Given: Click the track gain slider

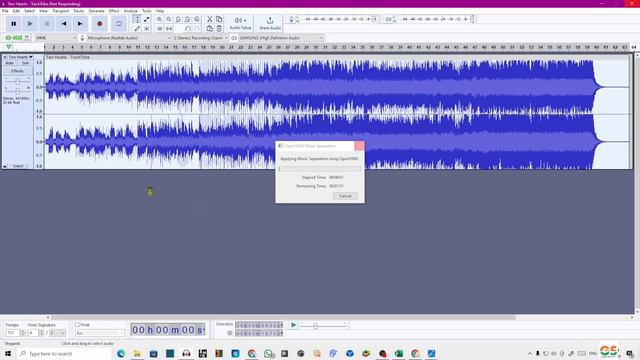Looking at the screenshot, I should [17, 81].
